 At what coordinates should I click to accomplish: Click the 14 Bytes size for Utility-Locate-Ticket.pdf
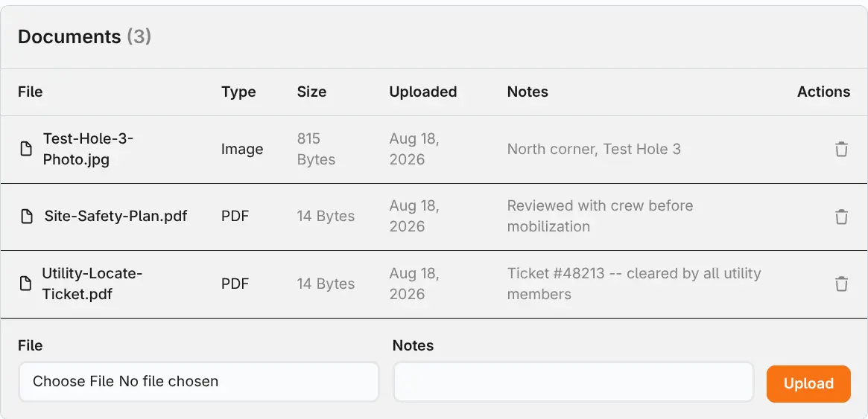[326, 284]
